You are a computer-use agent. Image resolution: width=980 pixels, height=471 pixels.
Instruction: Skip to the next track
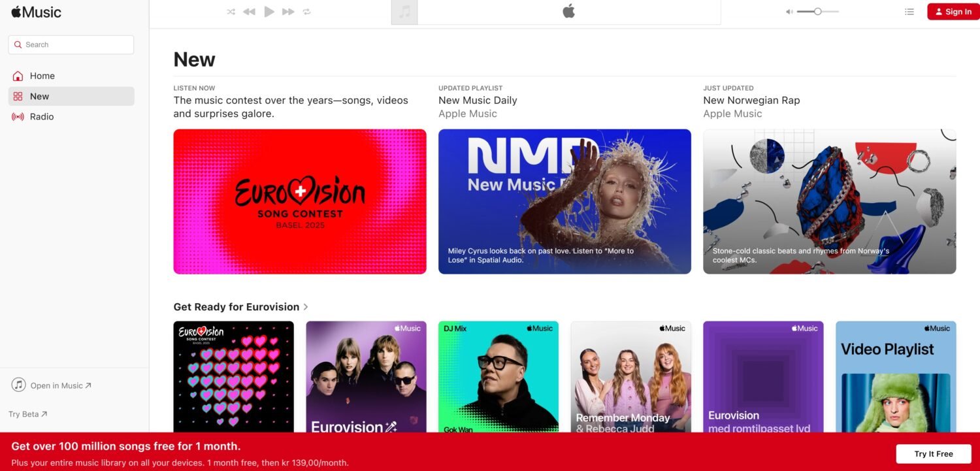[x=288, y=12]
